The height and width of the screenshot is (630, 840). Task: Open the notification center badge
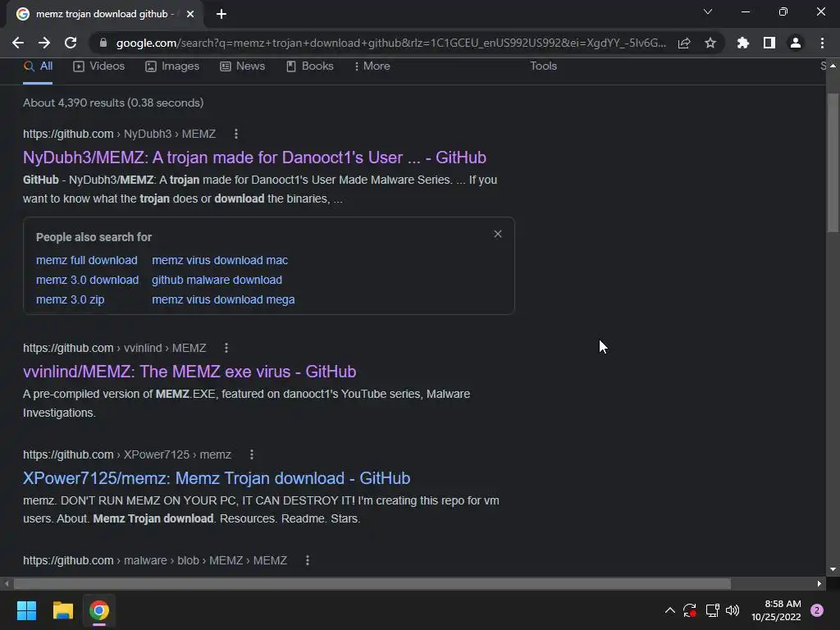pyautogui.click(x=817, y=610)
